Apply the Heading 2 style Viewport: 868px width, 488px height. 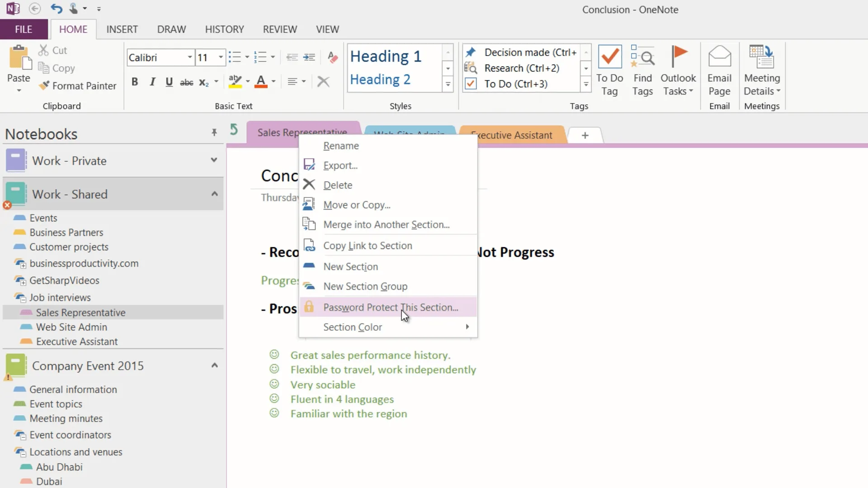tap(380, 80)
